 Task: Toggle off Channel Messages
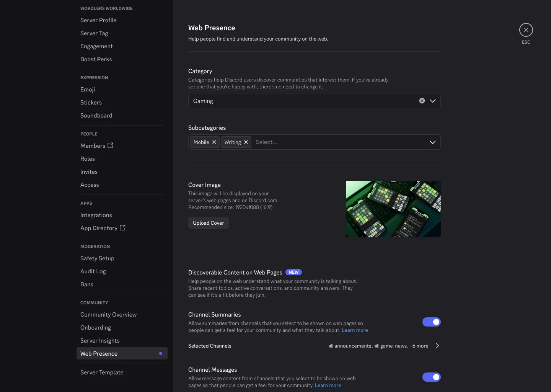(432, 377)
